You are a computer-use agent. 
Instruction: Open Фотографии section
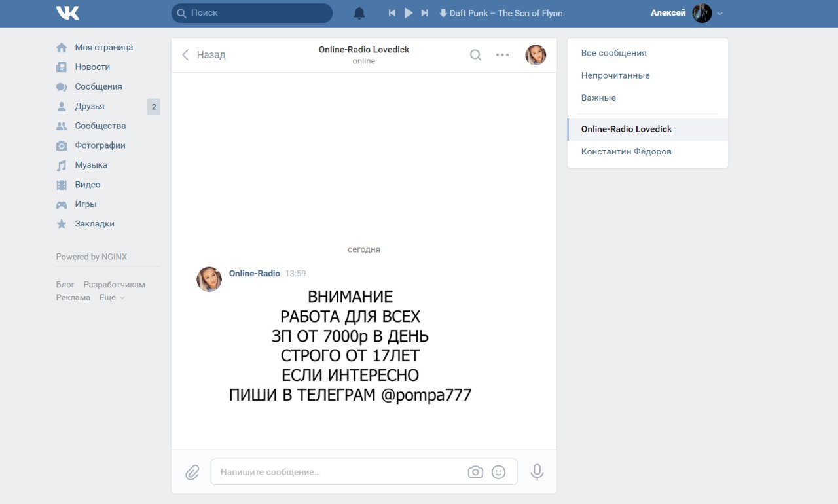(x=100, y=145)
